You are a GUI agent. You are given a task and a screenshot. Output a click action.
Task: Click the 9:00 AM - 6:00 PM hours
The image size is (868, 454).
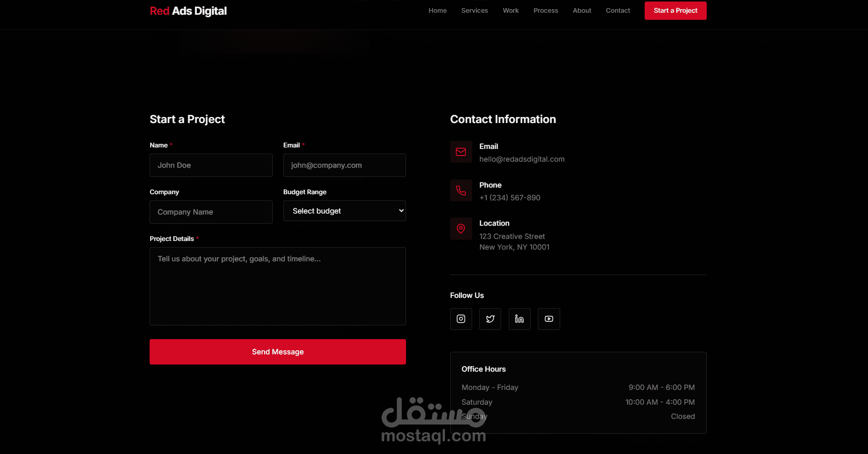(661, 387)
